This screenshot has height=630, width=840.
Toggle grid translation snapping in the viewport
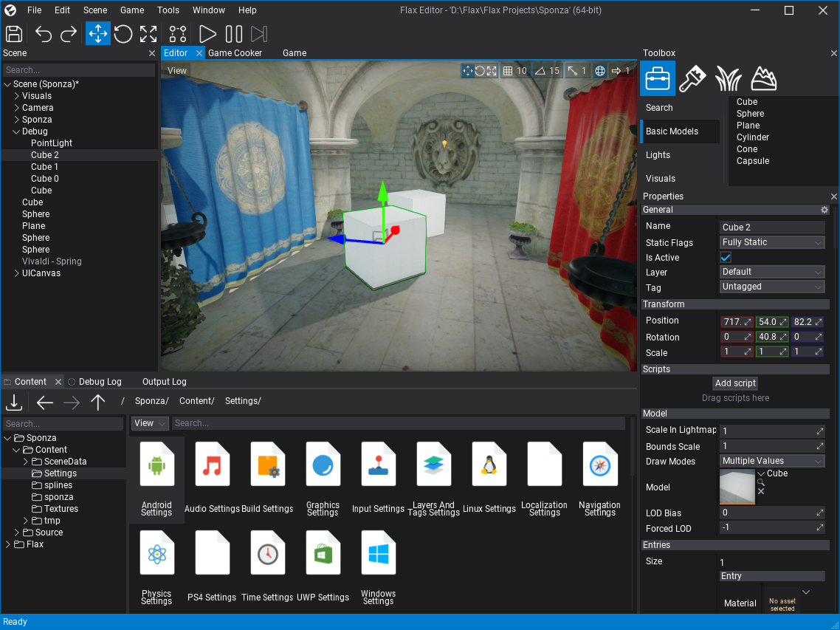[509, 70]
